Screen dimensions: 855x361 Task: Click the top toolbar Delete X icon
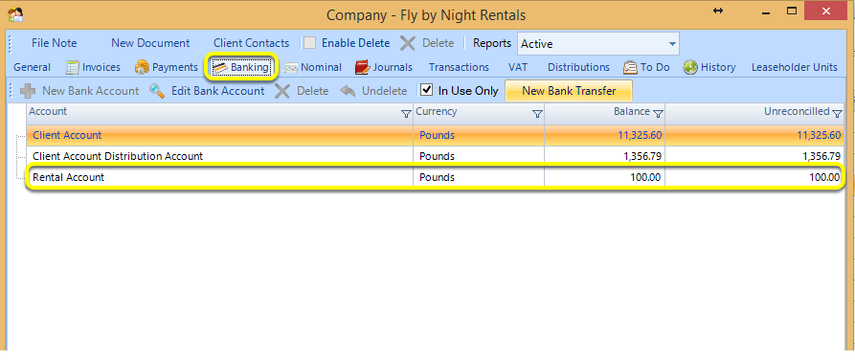(x=407, y=43)
